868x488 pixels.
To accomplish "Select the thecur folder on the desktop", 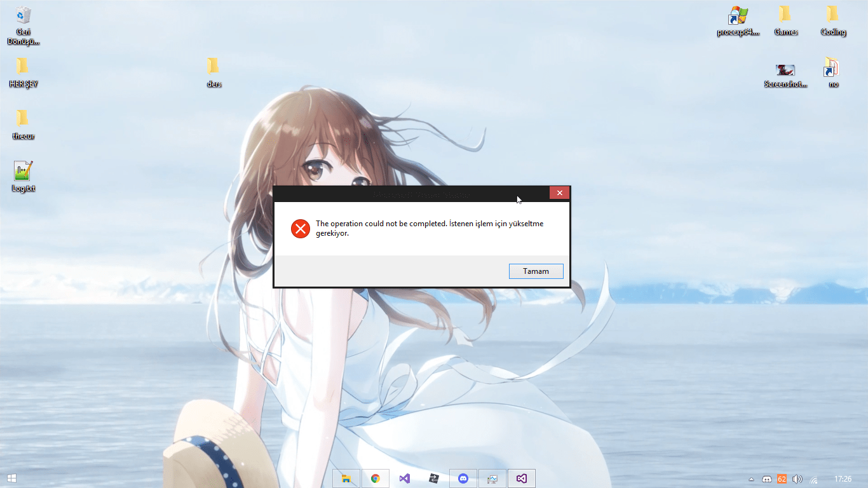I will [24, 125].
